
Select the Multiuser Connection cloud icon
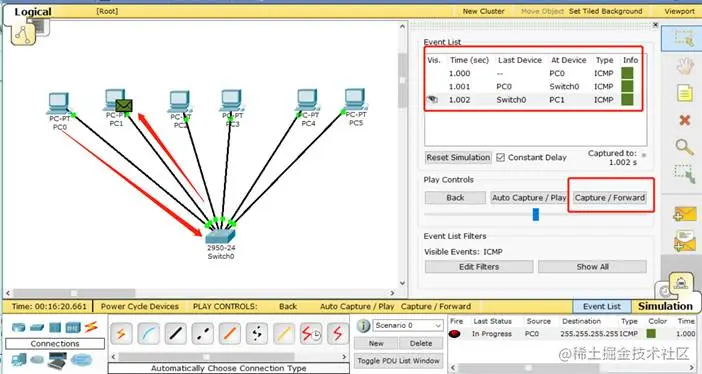tap(81, 360)
